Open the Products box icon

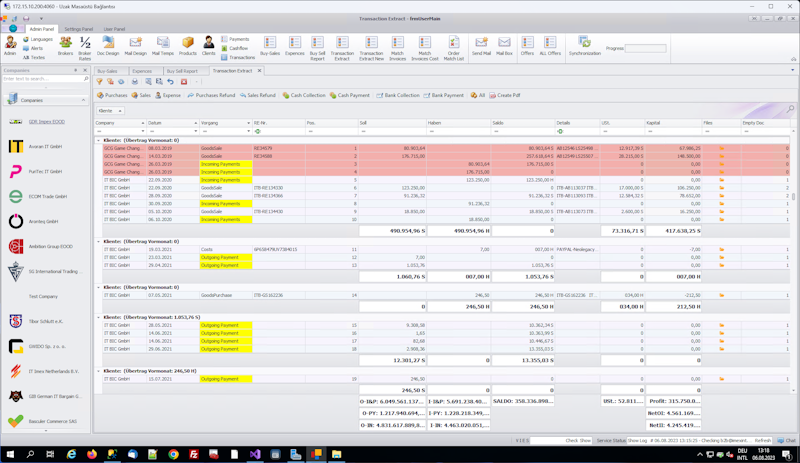coord(187,46)
